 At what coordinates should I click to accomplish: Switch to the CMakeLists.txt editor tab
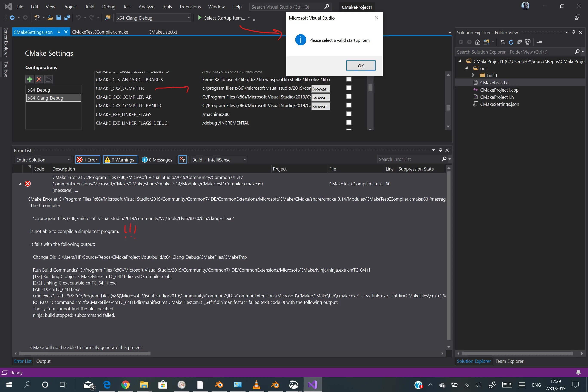[163, 32]
